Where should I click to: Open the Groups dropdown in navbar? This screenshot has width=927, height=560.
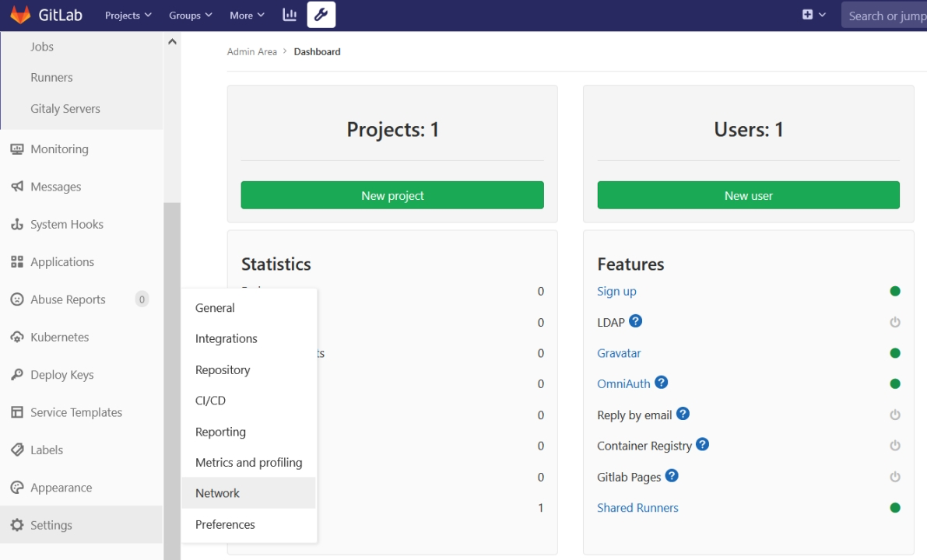191,16
